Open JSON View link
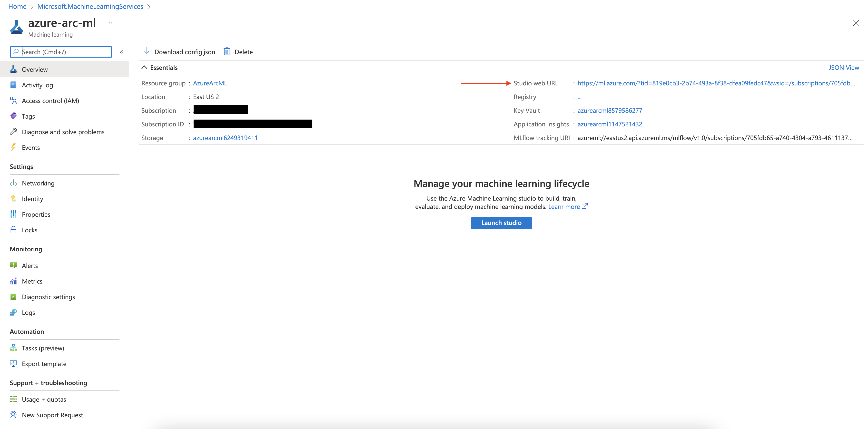The image size is (868, 429). (844, 67)
